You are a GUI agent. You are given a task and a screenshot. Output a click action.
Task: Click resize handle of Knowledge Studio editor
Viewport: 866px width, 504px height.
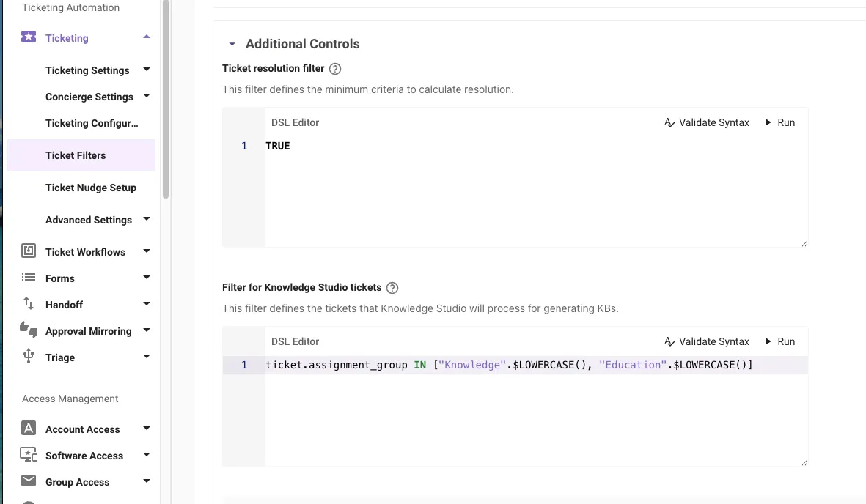pos(804,462)
